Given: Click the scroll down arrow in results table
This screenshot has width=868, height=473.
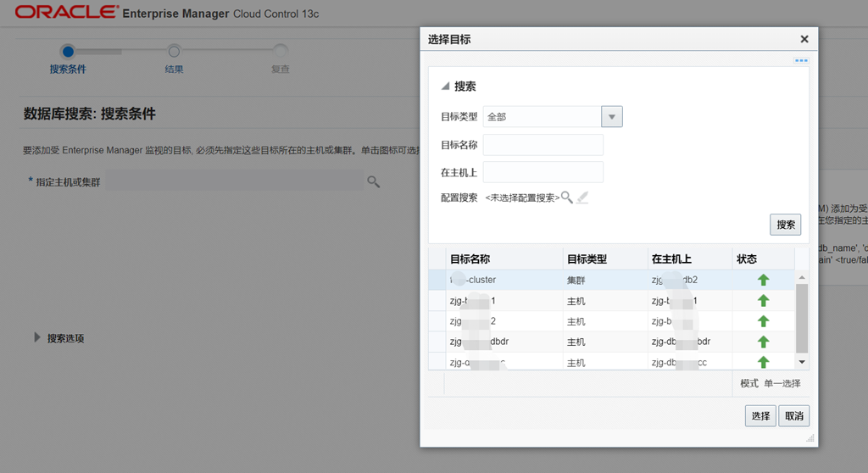Looking at the screenshot, I should pyautogui.click(x=802, y=362).
